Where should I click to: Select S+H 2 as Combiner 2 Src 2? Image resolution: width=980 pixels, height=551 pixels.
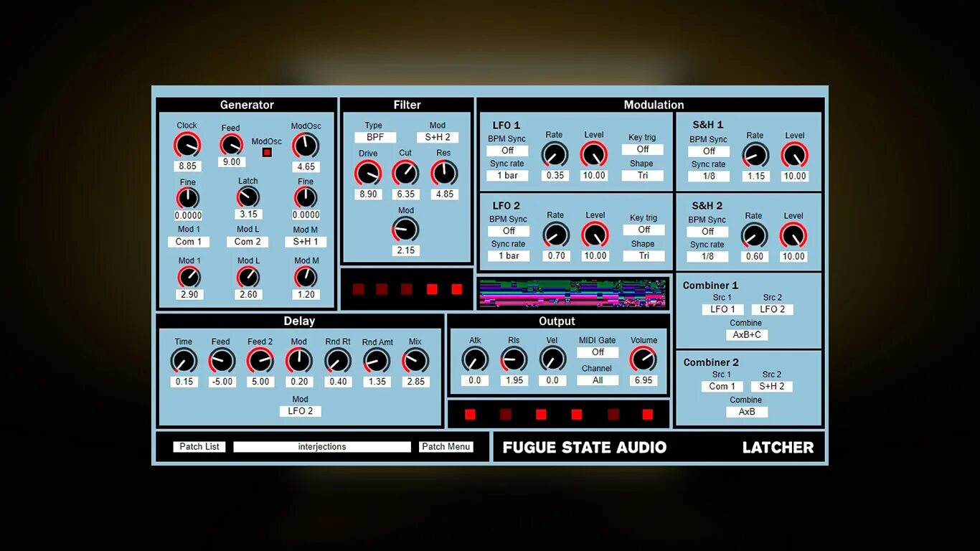click(771, 386)
